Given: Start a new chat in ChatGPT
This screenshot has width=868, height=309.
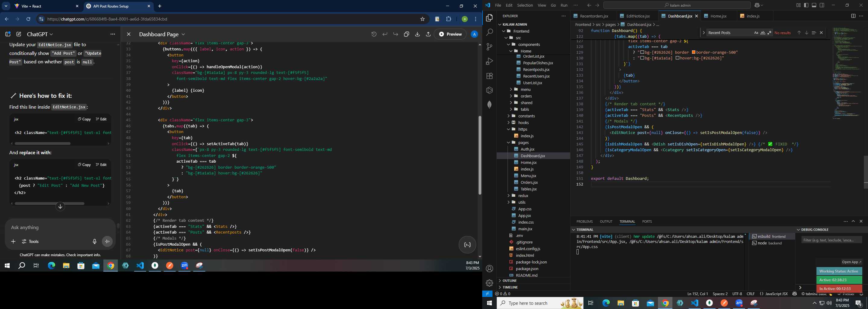Looking at the screenshot, I should (x=19, y=34).
